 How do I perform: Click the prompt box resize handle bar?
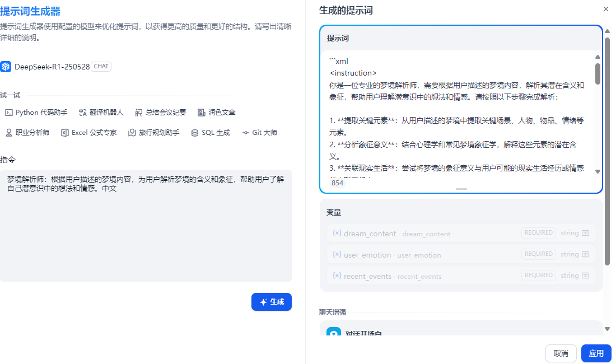click(461, 189)
